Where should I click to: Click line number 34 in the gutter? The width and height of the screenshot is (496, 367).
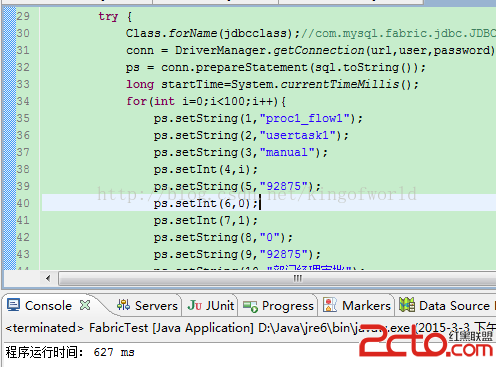tap(23, 101)
